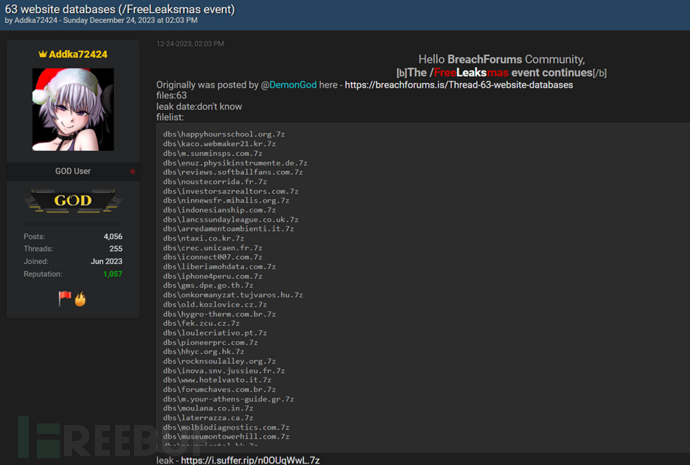
Task: Click the threads count 255
Action: tap(116, 249)
